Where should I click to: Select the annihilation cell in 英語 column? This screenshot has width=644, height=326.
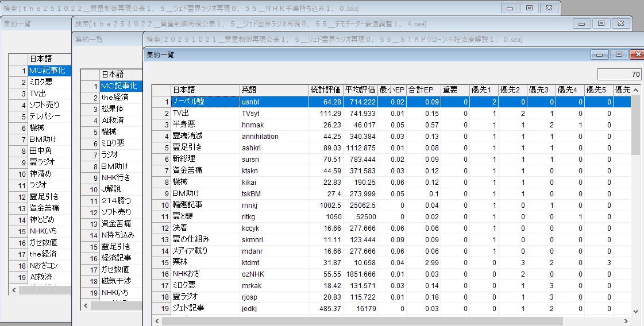coord(273,136)
